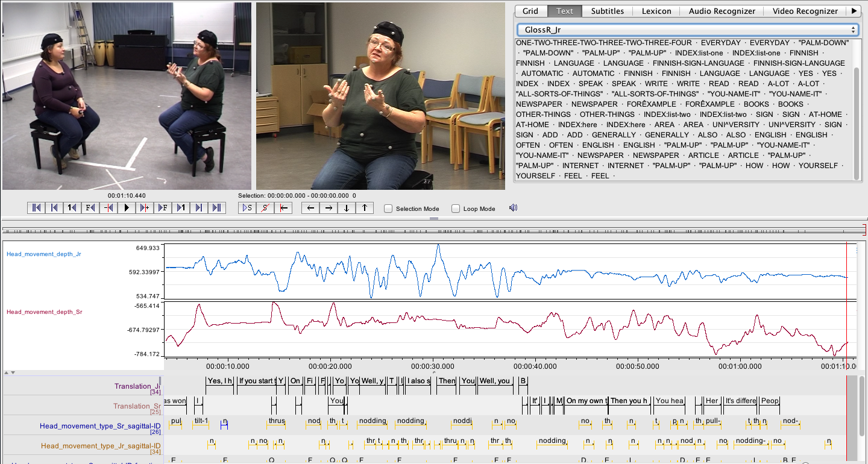The width and height of the screenshot is (868, 464).
Task: Move crosshair to selection boundary button
Action: (283, 208)
